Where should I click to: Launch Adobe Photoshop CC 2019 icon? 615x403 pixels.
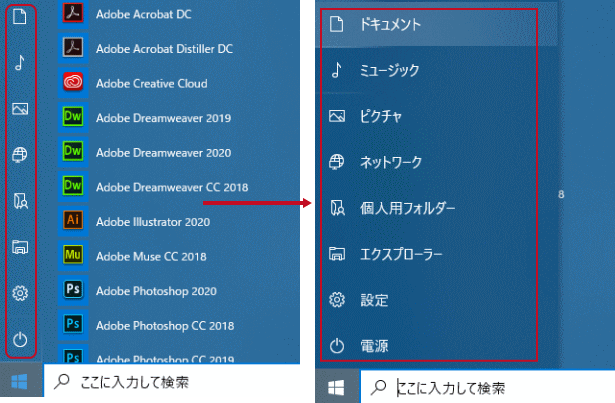click(73, 354)
